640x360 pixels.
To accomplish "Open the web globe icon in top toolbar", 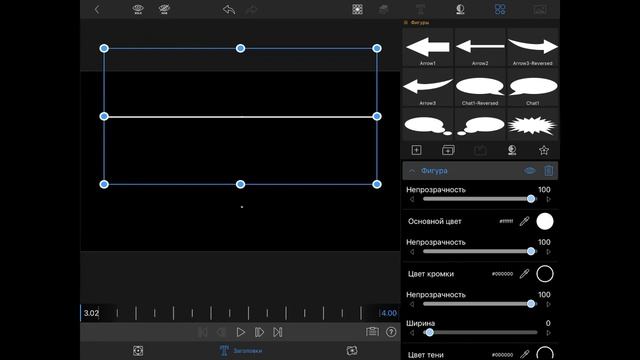I will click(460, 9).
